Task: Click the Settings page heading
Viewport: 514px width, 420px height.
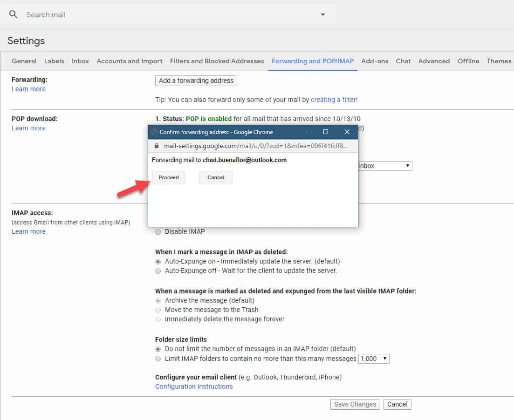Action: [x=26, y=41]
